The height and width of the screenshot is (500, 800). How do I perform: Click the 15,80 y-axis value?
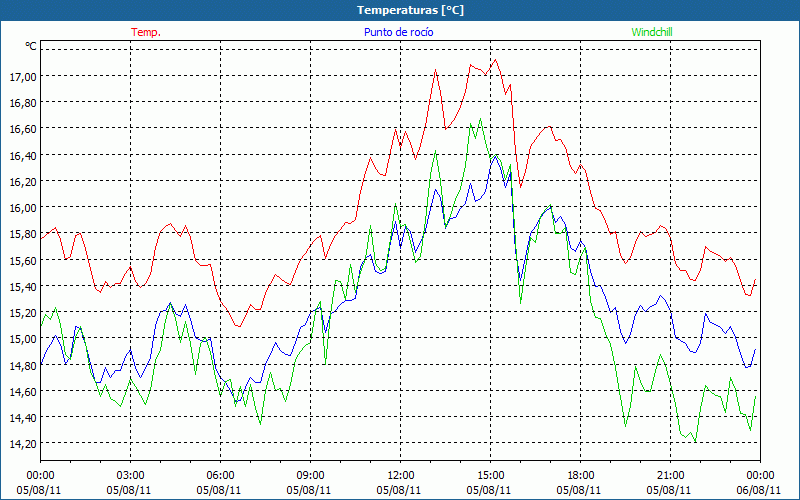(x=23, y=234)
